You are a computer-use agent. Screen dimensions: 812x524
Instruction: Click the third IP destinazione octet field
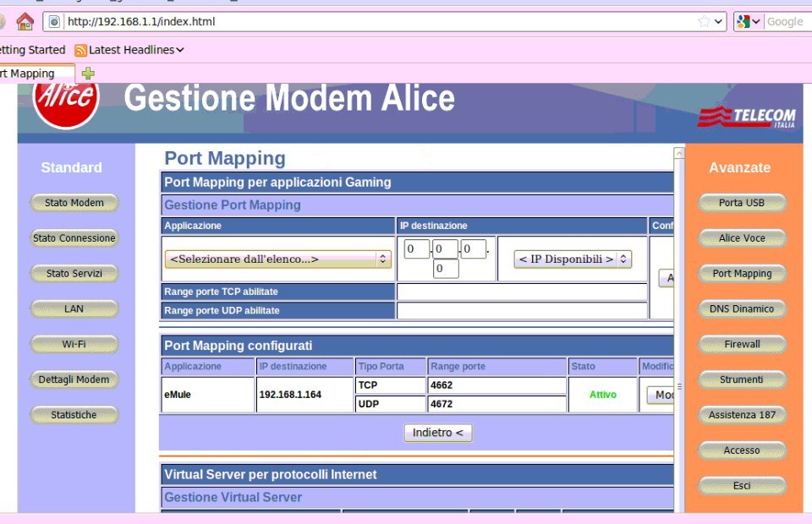(x=474, y=248)
